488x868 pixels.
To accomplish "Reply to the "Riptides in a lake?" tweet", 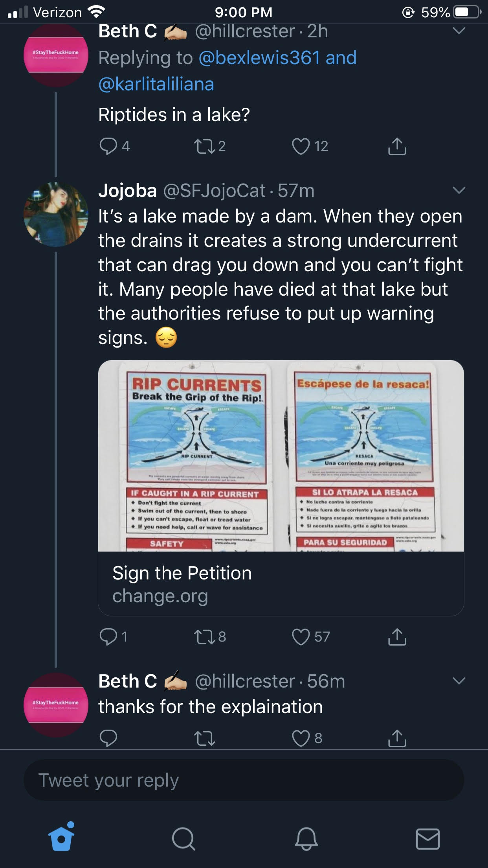I will (x=108, y=146).
